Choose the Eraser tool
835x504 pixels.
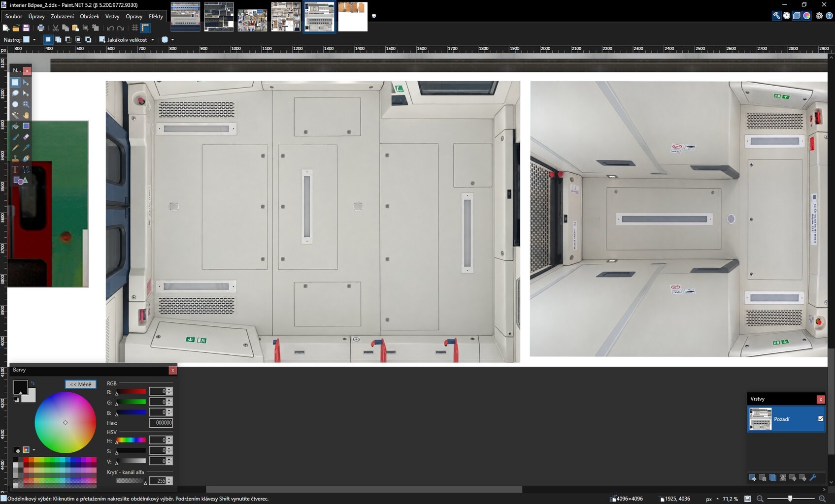26,137
